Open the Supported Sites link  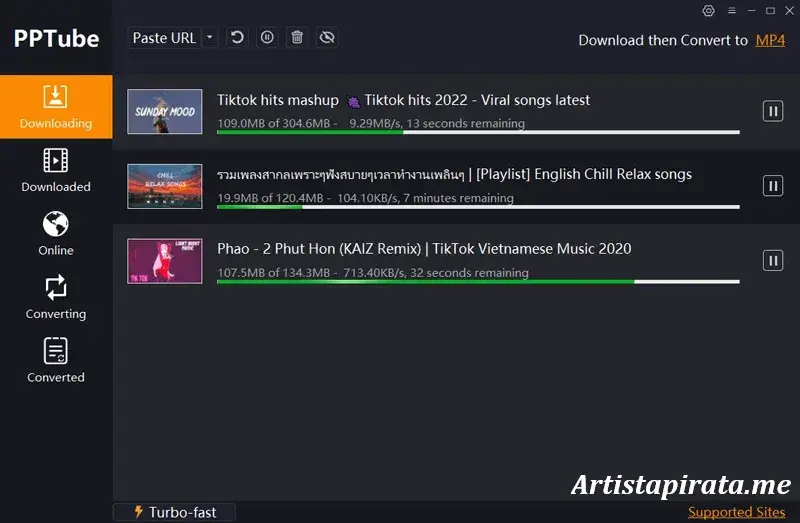pos(737,512)
